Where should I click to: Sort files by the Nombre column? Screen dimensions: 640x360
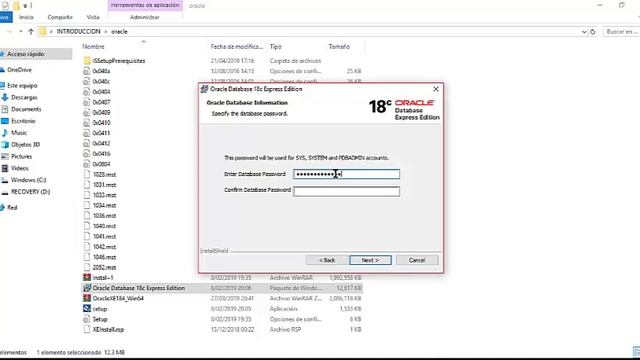(93, 47)
